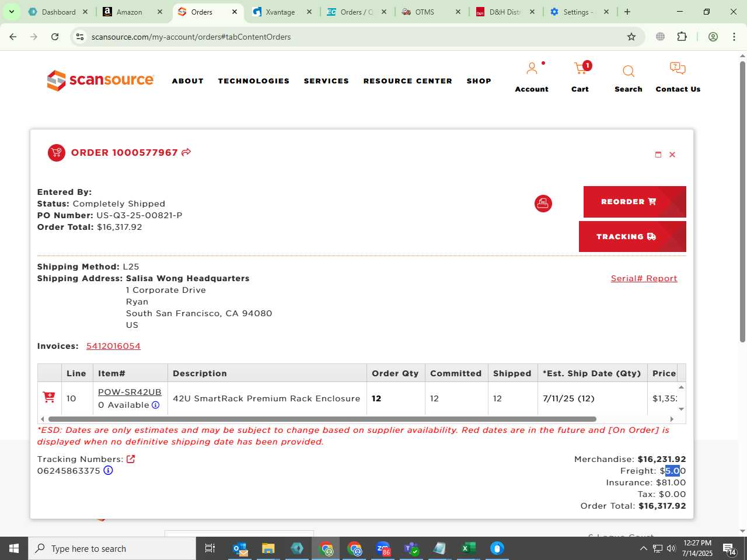Click the red print order icon
Image resolution: width=747 pixels, height=560 pixels.
(543, 204)
